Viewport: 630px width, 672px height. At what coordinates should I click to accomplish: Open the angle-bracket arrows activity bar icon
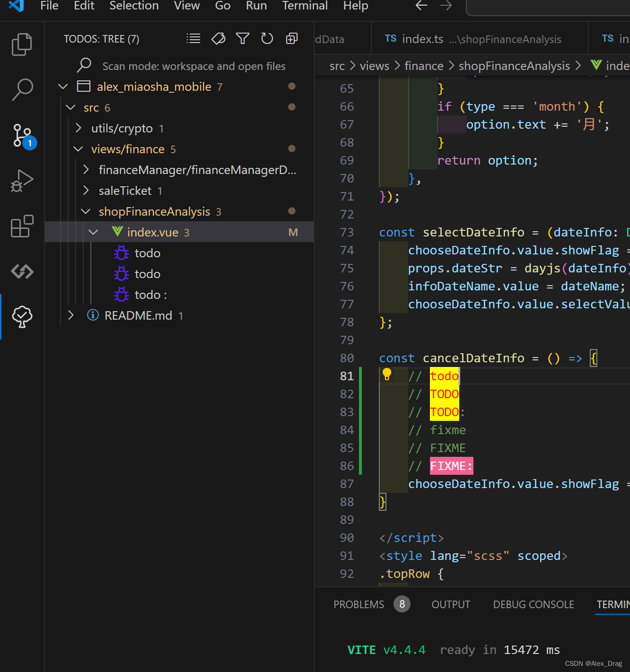tap(22, 271)
